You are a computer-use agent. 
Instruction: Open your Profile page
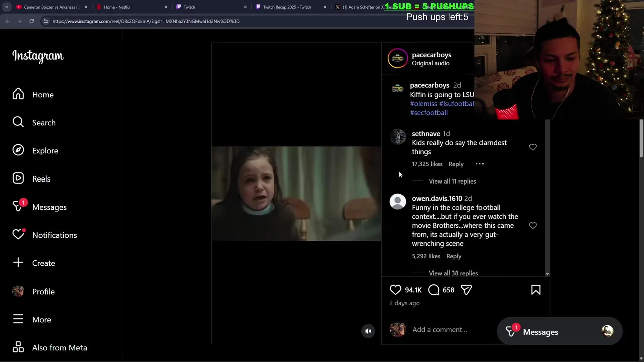tap(34, 292)
